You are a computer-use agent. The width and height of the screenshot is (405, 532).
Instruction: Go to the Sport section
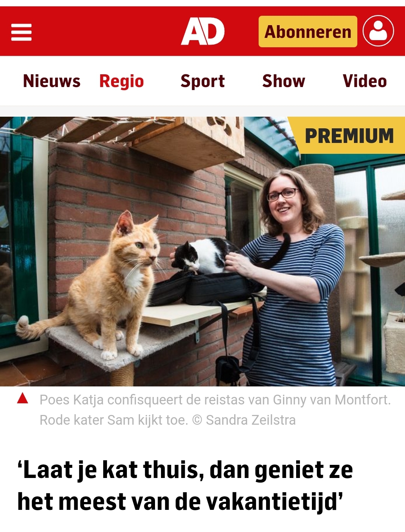point(203,81)
